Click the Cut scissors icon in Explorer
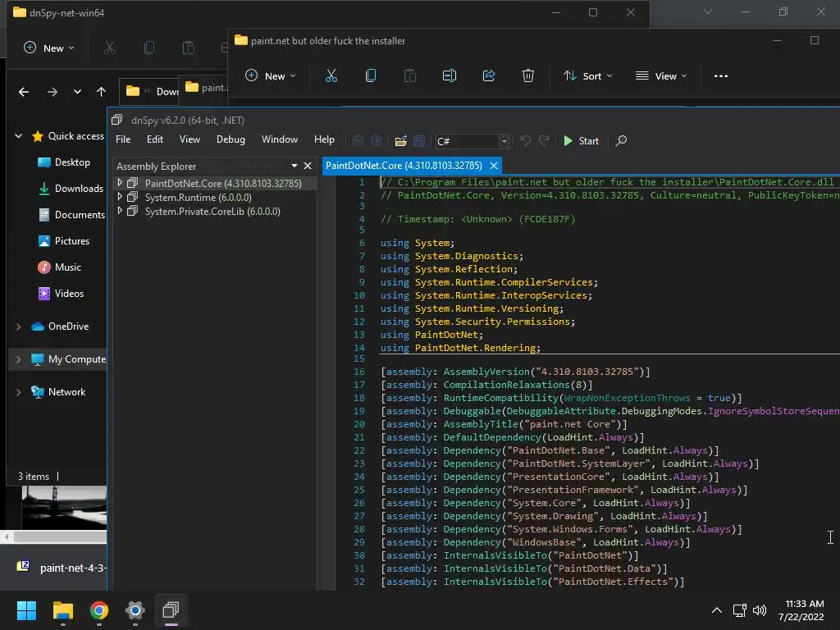 pyautogui.click(x=331, y=75)
